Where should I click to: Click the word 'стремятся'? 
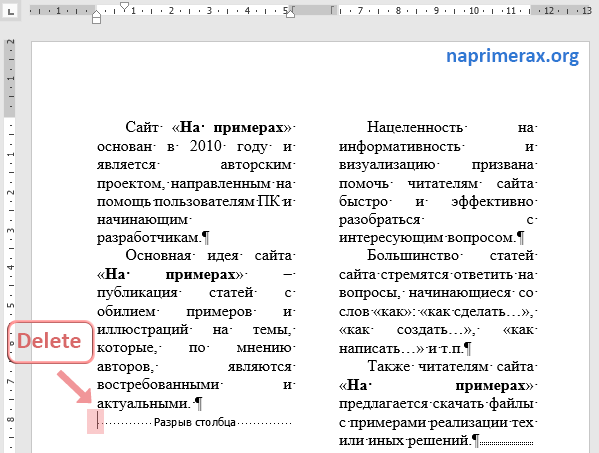pyautogui.click(x=415, y=275)
